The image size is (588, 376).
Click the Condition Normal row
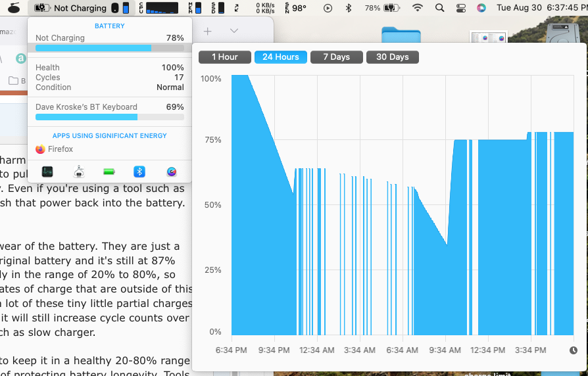click(x=109, y=87)
